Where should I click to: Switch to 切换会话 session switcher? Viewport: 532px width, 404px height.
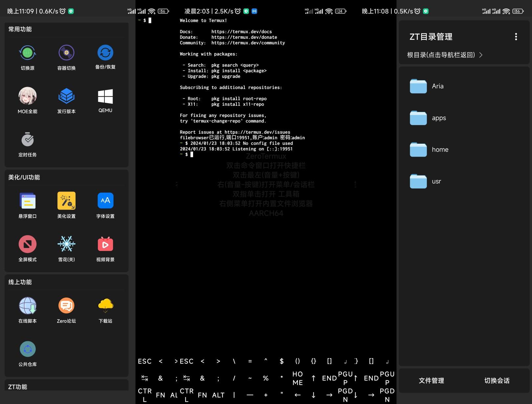tap(496, 380)
